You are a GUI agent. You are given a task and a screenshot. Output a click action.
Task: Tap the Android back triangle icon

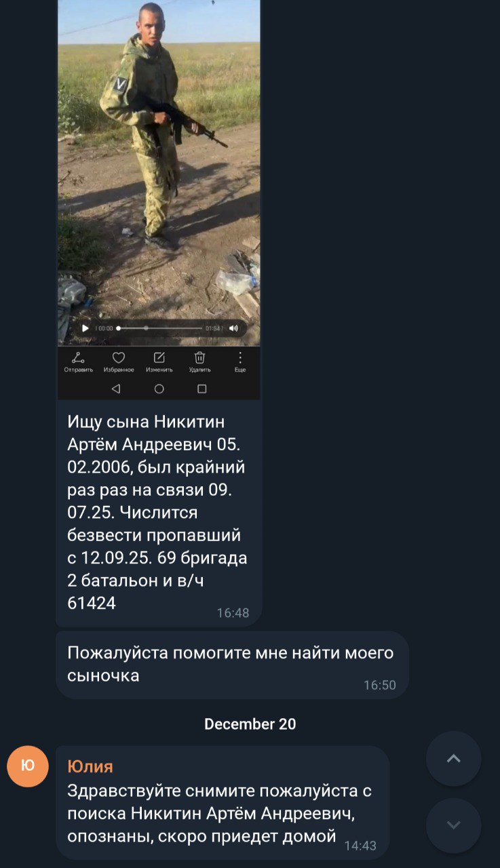click(115, 389)
